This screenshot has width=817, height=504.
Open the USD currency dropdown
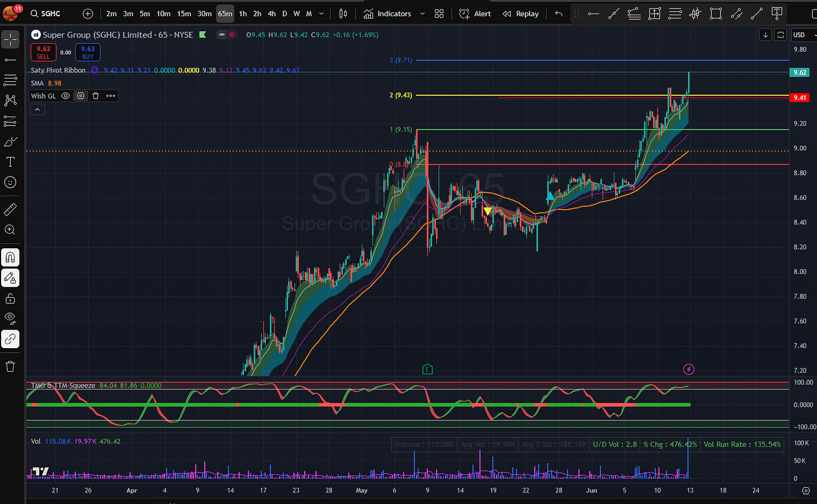(803, 35)
